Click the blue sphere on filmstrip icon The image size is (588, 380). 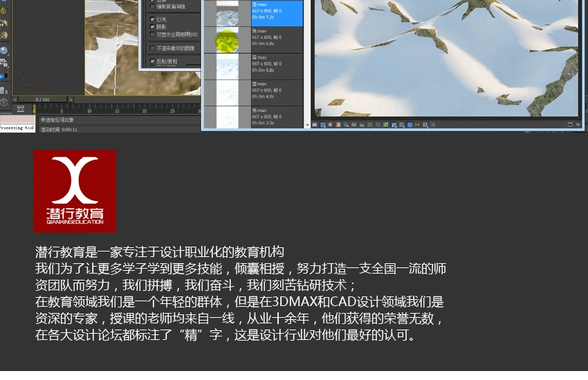pyautogui.click(x=3, y=76)
